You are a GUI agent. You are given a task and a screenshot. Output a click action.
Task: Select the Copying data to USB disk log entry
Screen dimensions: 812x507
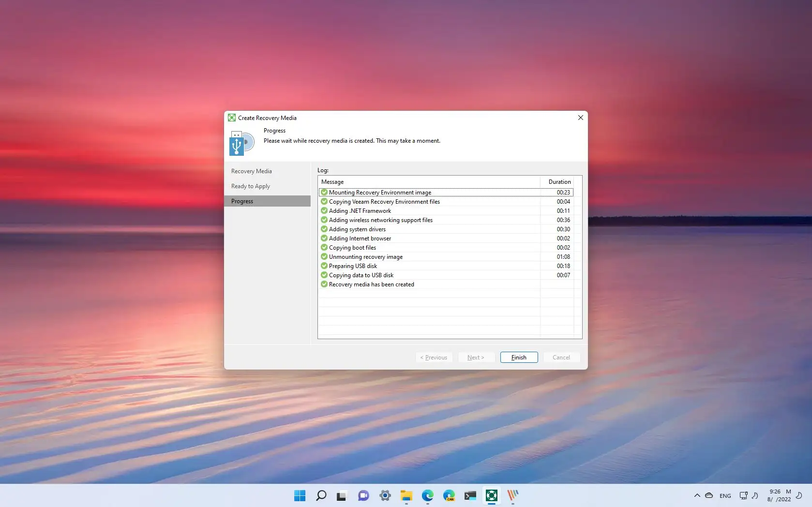pyautogui.click(x=361, y=275)
